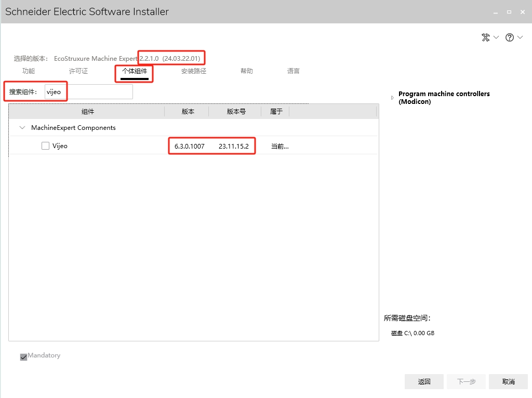Go to the 安装路径 tab

point(194,71)
